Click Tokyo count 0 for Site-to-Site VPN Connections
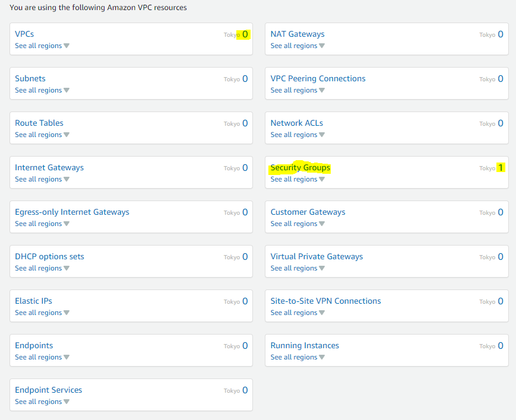The width and height of the screenshot is (516, 420). (x=501, y=301)
